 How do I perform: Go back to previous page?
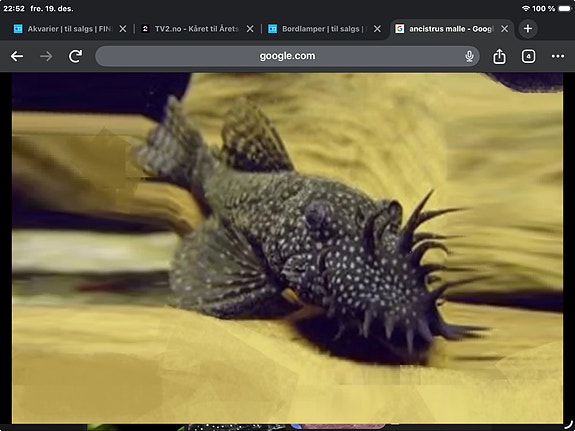[x=17, y=56]
